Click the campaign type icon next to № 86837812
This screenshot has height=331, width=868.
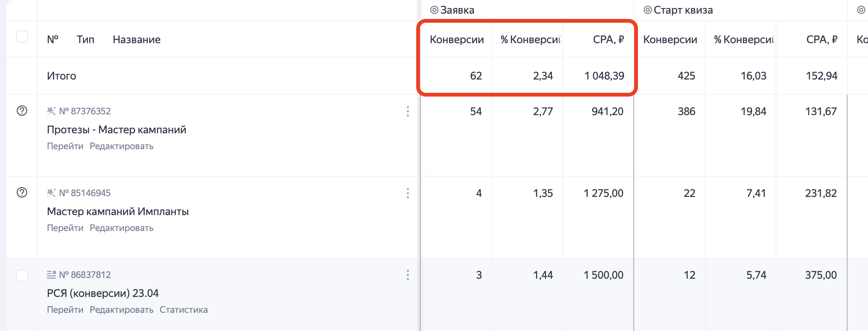click(x=51, y=275)
